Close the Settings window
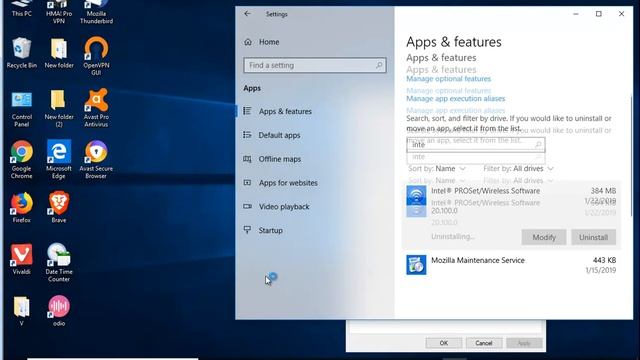Viewport: 640px width, 360px height. (x=621, y=14)
